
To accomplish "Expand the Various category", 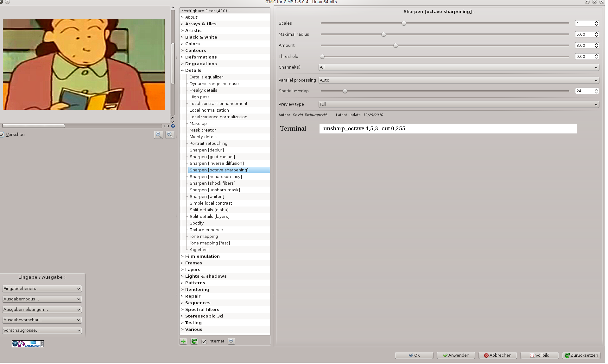I will [x=182, y=330].
